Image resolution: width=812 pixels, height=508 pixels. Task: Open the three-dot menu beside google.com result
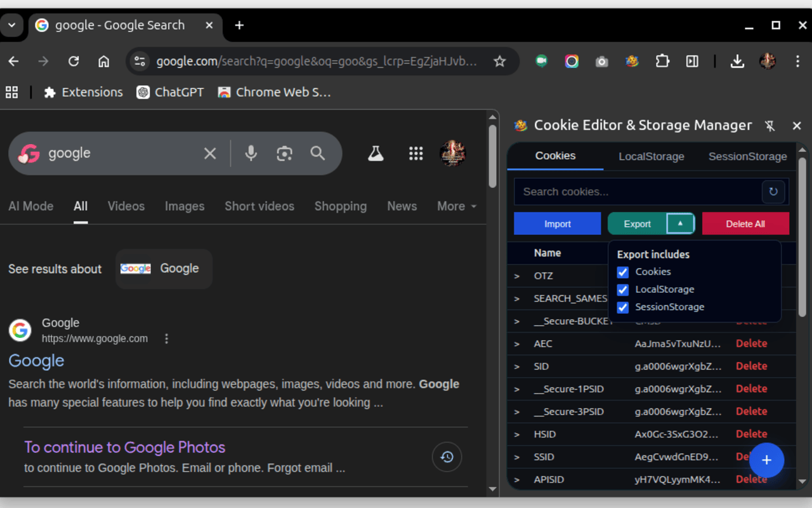click(x=166, y=339)
